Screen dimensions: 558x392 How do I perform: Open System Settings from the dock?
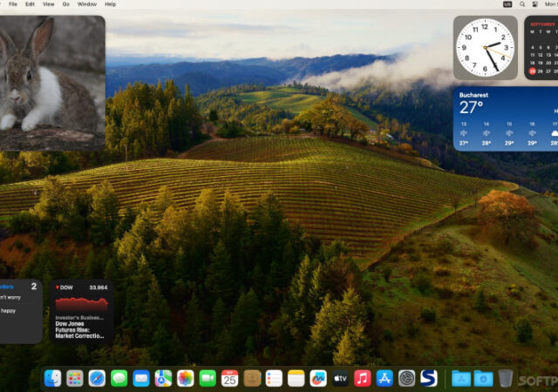[x=406, y=378]
